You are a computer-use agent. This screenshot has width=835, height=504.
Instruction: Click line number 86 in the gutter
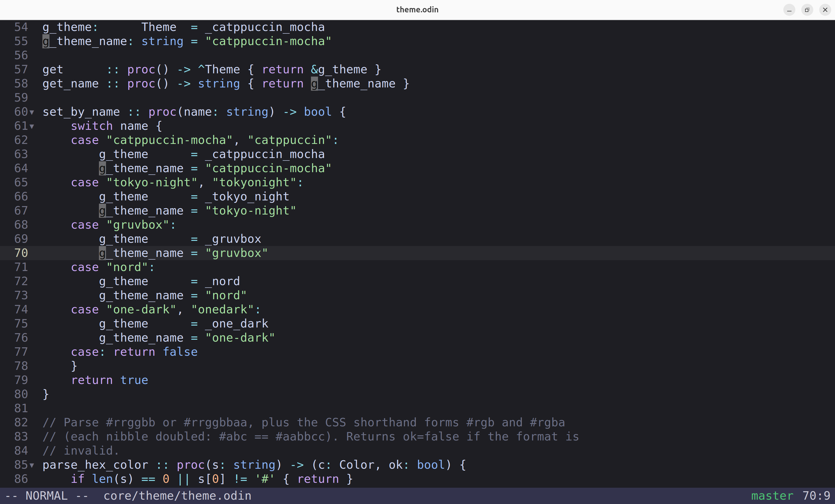pyautogui.click(x=21, y=479)
